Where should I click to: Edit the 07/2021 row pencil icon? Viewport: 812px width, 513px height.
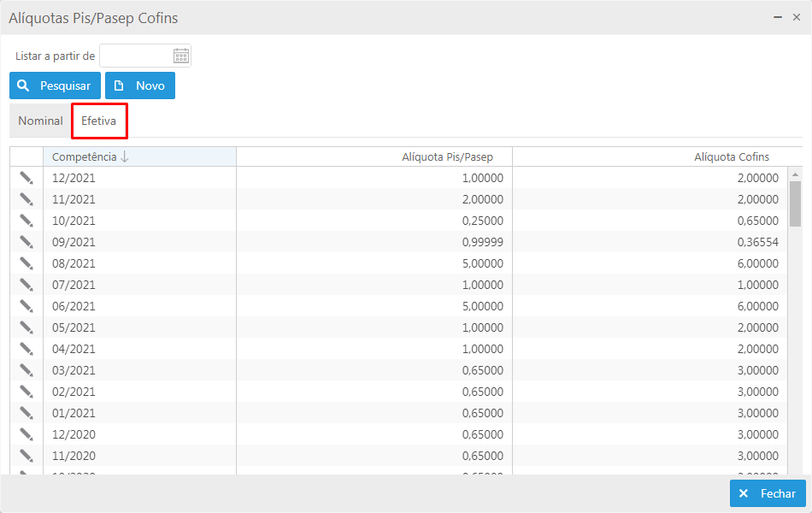point(26,285)
